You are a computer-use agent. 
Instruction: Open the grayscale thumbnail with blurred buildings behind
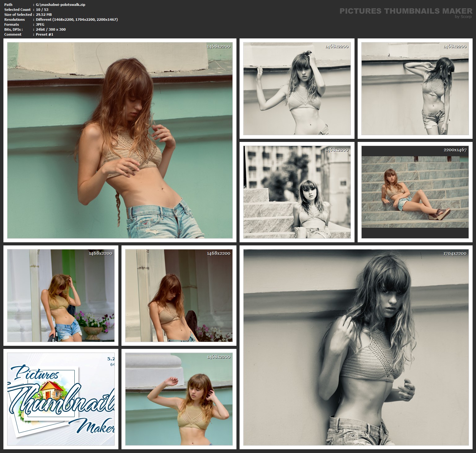click(x=297, y=192)
